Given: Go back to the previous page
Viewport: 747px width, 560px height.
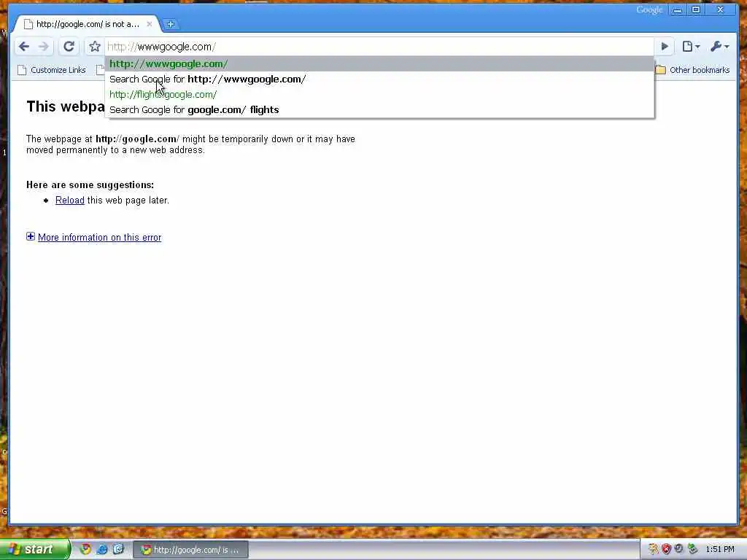Looking at the screenshot, I should click(x=24, y=46).
